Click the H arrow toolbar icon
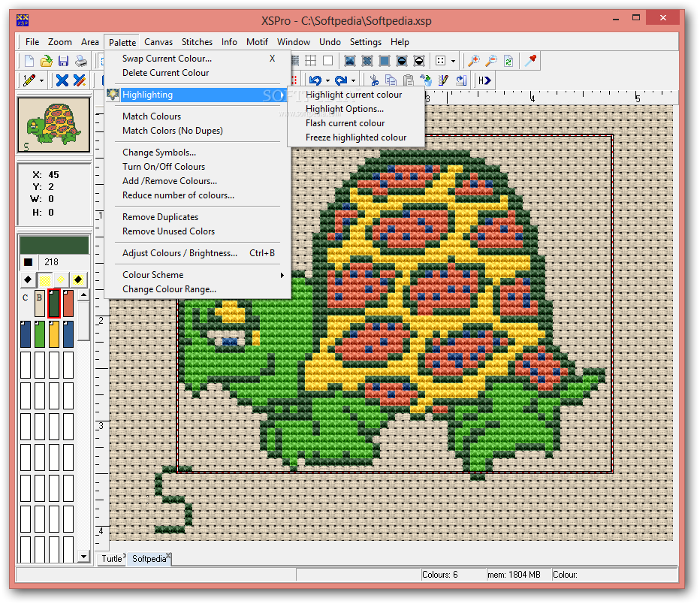The width and height of the screenshot is (700, 604). (484, 80)
